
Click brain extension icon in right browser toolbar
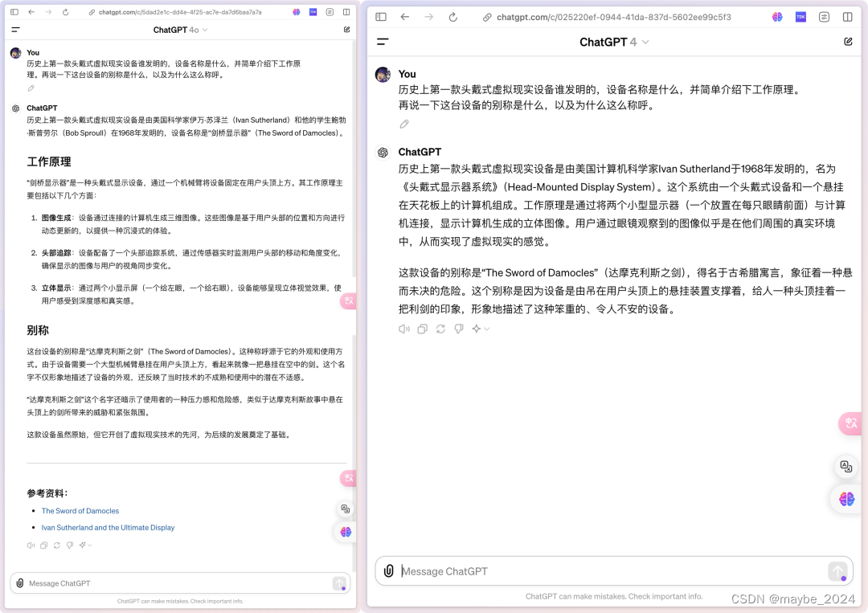coord(777,17)
